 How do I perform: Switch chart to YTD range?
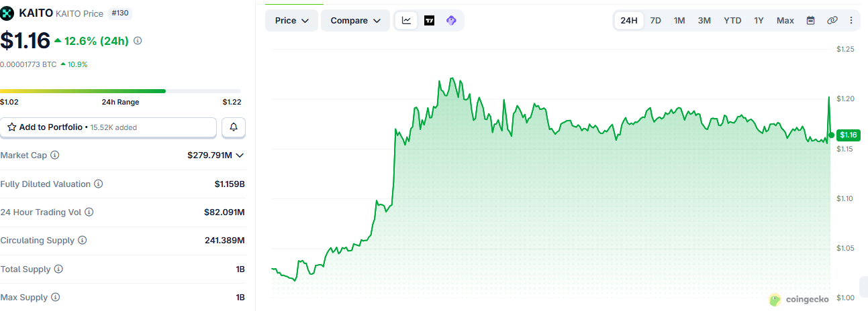(732, 20)
